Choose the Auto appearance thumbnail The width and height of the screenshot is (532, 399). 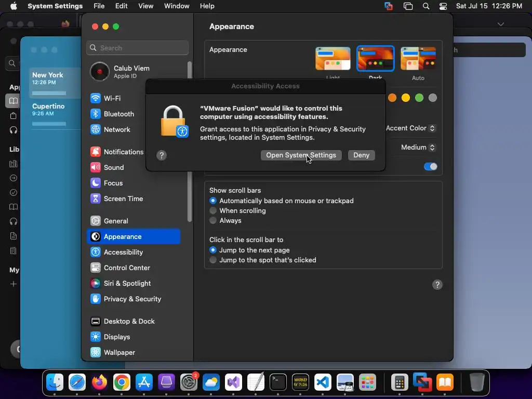tap(418, 58)
